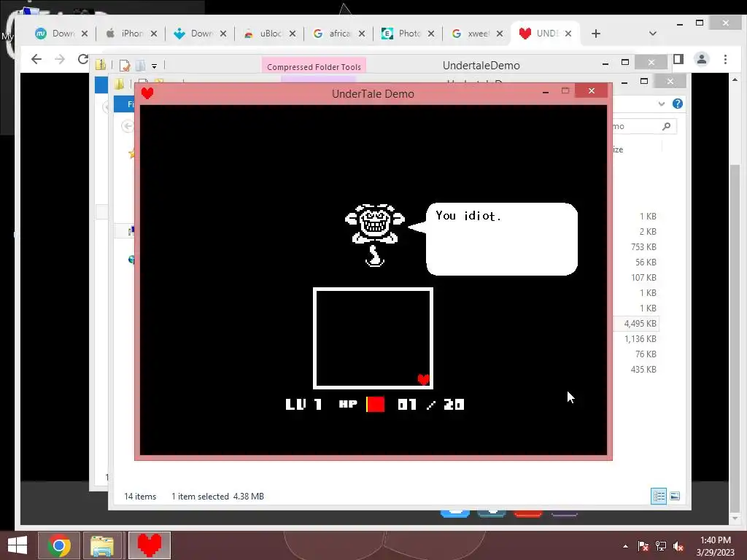The height and width of the screenshot is (560, 747).
Task: Switch Explorer to details view
Action: [x=659, y=496]
